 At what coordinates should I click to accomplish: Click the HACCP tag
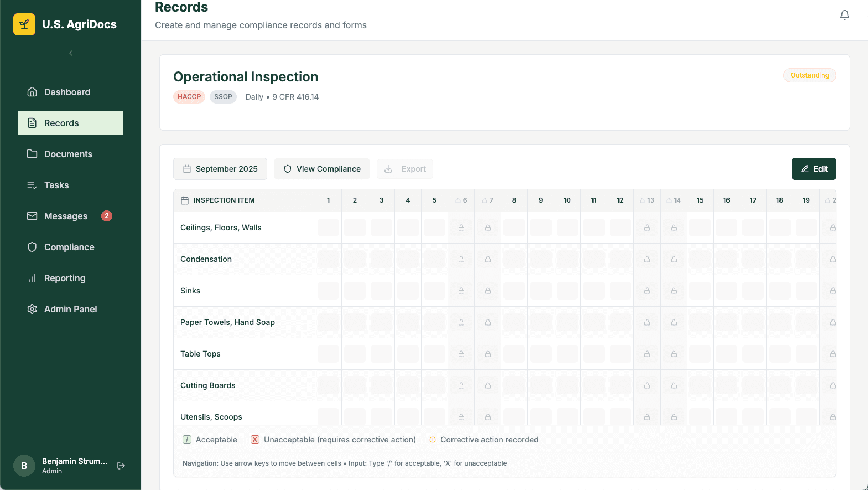tap(189, 97)
